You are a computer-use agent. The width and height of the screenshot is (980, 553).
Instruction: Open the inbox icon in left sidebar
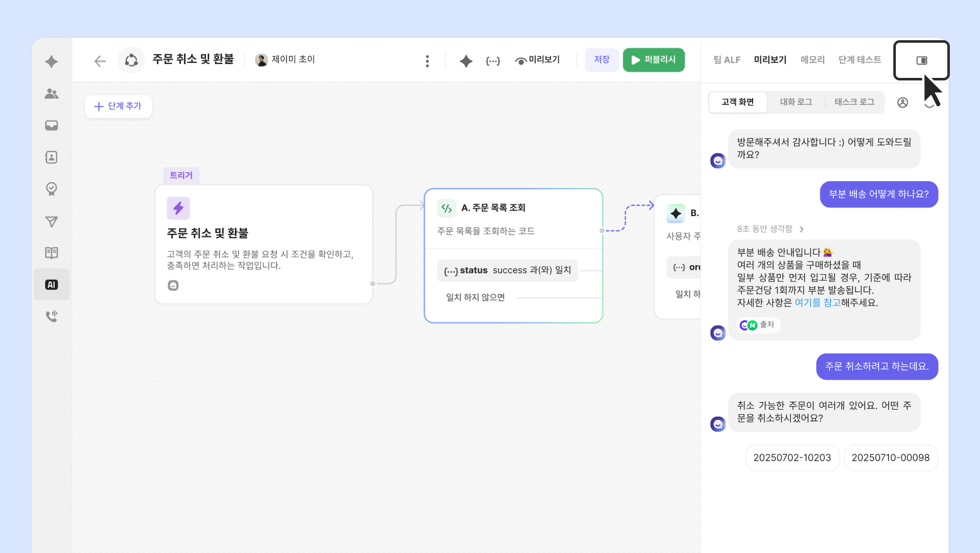[x=52, y=126]
